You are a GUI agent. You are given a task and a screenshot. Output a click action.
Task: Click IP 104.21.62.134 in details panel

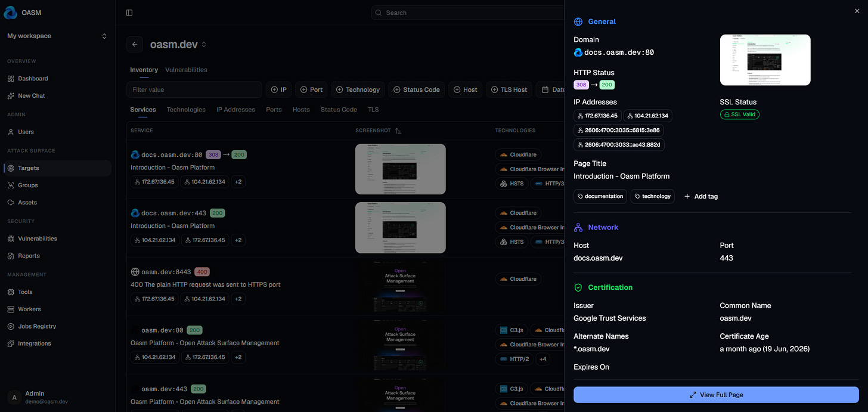tap(647, 116)
